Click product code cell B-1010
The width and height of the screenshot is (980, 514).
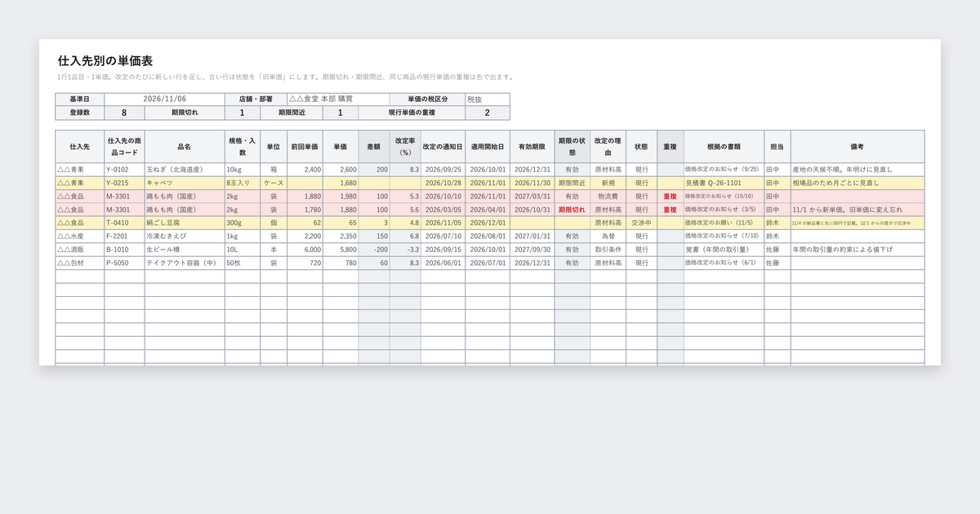point(124,250)
